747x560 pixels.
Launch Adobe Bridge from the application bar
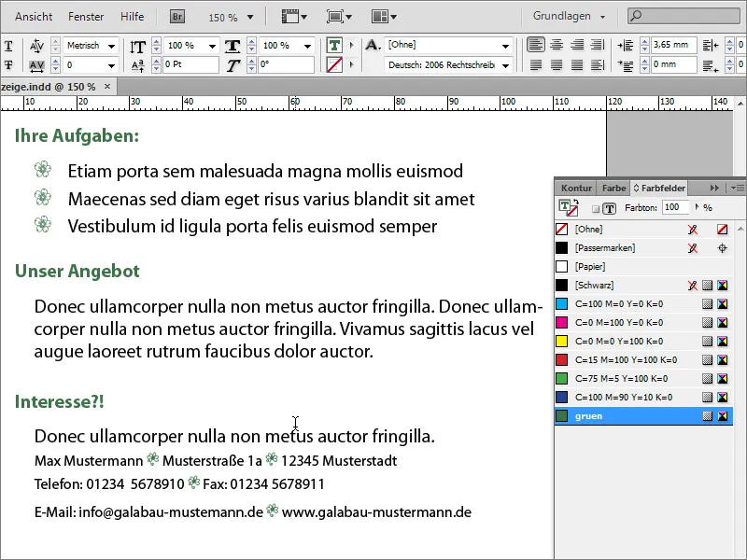(179, 16)
